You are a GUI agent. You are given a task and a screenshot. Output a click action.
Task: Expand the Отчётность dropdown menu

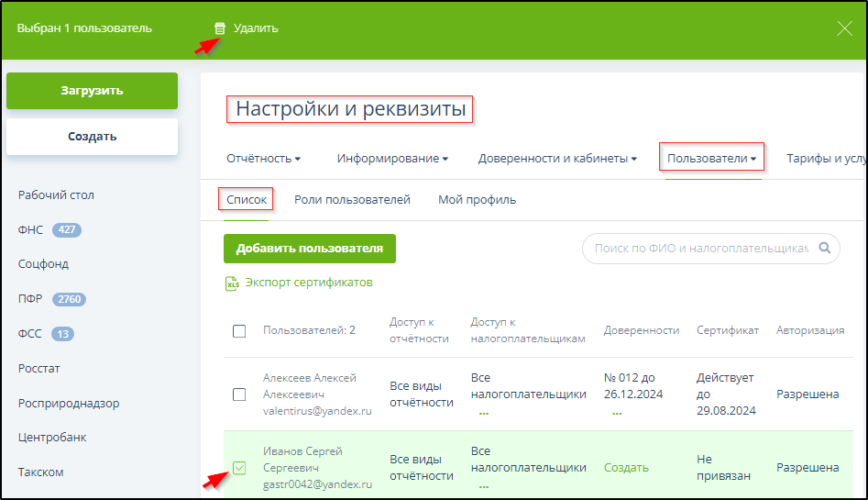(264, 159)
